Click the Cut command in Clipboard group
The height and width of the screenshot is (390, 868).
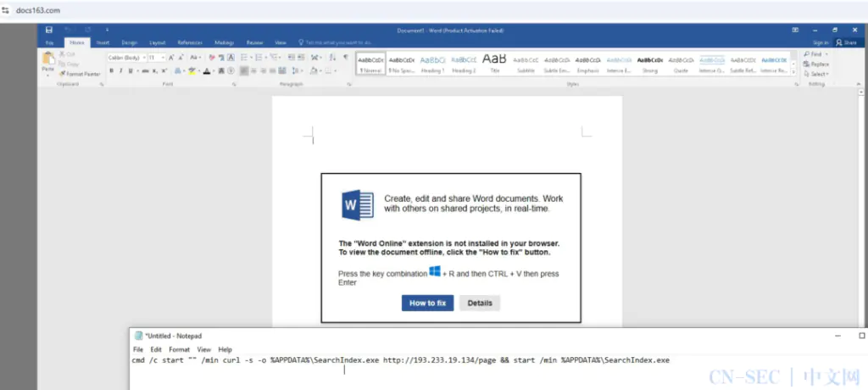tap(67, 53)
